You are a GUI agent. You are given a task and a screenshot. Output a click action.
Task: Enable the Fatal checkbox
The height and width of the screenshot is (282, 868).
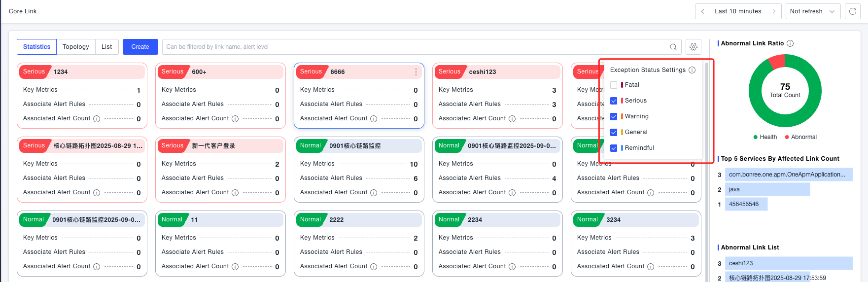click(x=614, y=85)
